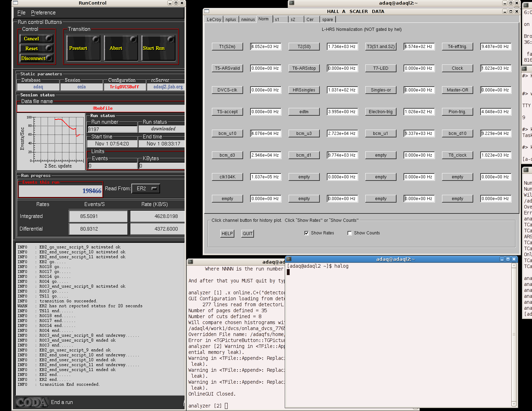
Task: Switch to the nminus tab
Action: tap(248, 20)
